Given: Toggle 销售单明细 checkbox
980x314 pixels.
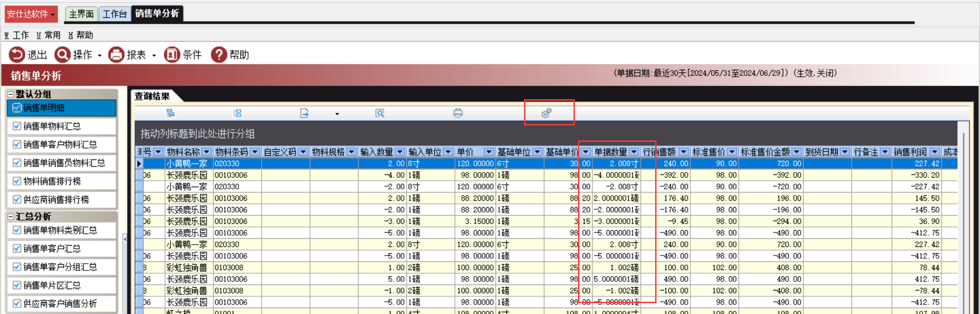Looking at the screenshot, I should (17, 108).
